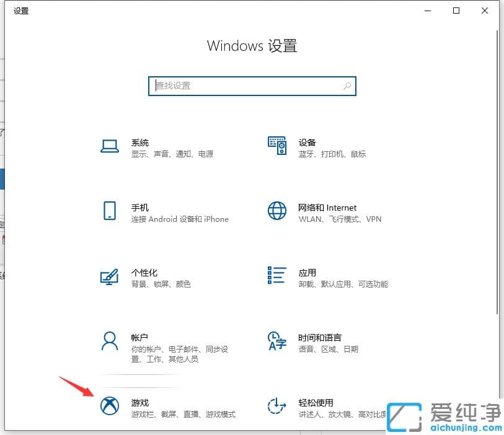This screenshot has height=435, width=504.
Task: Open the 游戏 heading
Action: (140, 403)
